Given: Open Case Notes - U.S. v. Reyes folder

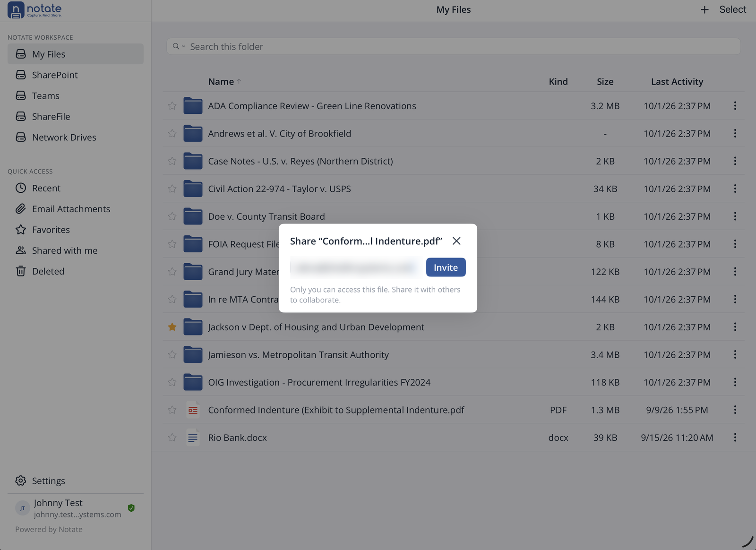Looking at the screenshot, I should click(x=301, y=161).
